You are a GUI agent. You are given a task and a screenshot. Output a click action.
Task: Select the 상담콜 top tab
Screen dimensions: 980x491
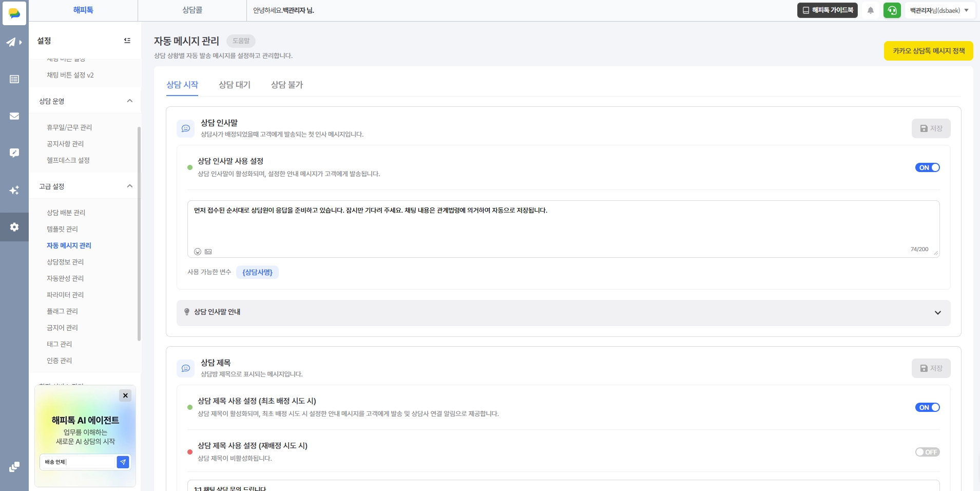pos(193,10)
